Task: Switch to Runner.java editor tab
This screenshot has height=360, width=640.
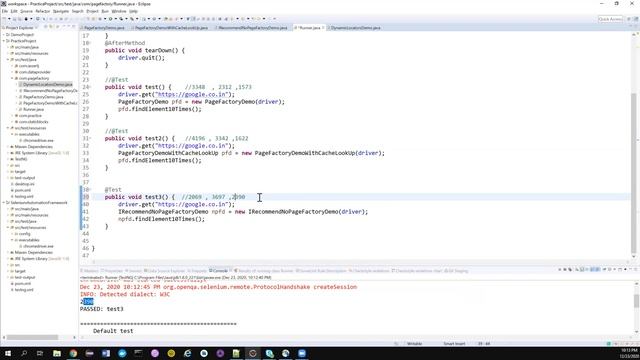Action: (309, 28)
